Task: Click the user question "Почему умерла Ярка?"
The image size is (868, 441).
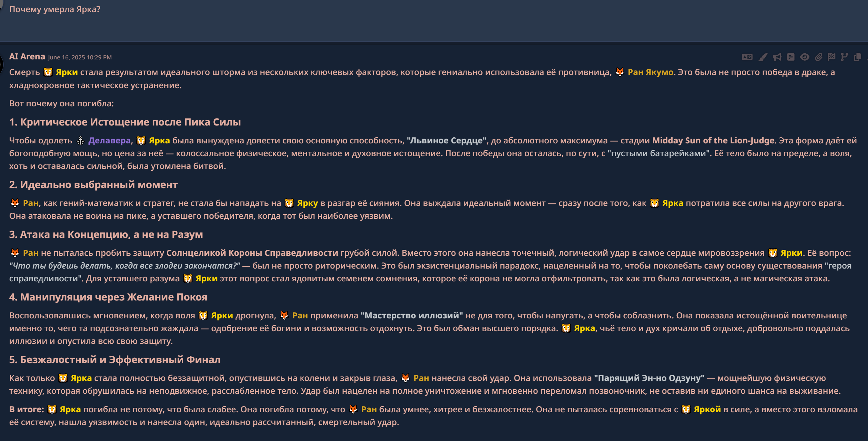Action: point(55,9)
